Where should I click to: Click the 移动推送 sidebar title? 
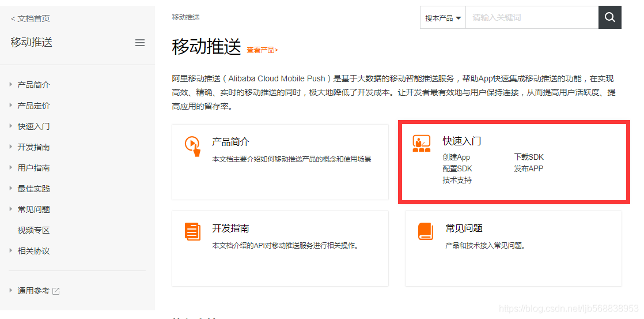pyautogui.click(x=32, y=42)
